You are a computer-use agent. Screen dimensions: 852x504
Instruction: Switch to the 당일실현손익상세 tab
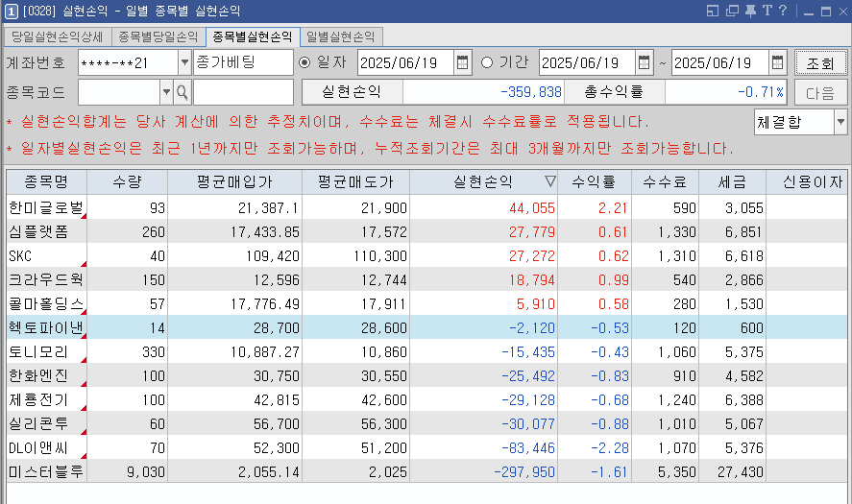[x=58, y=37]
